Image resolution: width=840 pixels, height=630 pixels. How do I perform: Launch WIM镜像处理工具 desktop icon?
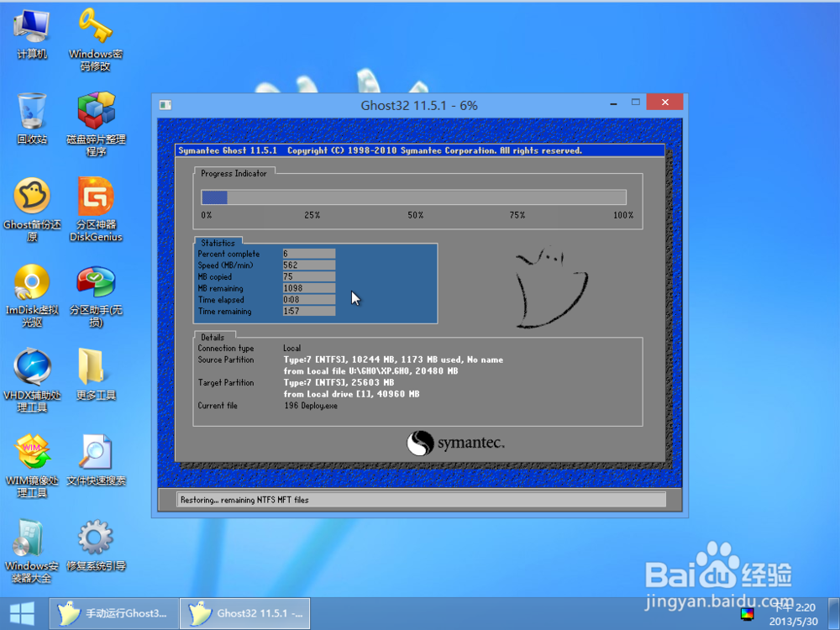point(32,465)
